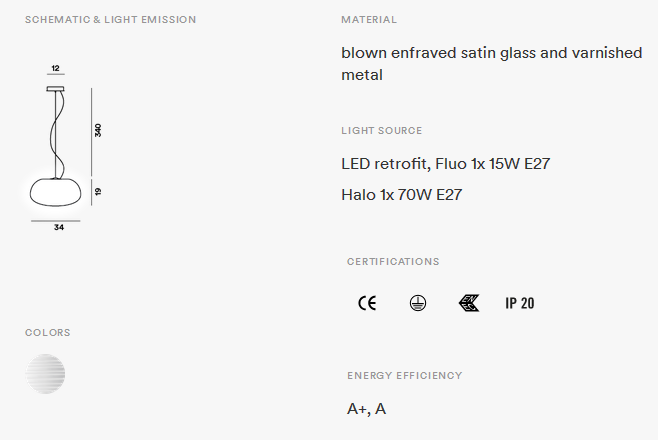Click the 12 canopy width label
The width and height of the screenshot is (658, 440).
[55, 68]
